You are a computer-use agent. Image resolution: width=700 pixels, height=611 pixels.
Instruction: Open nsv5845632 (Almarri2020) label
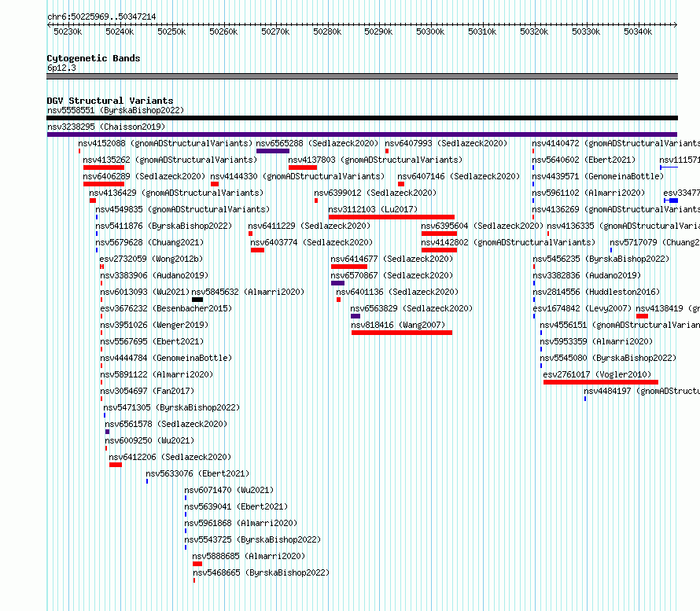(x=248, y=292)
